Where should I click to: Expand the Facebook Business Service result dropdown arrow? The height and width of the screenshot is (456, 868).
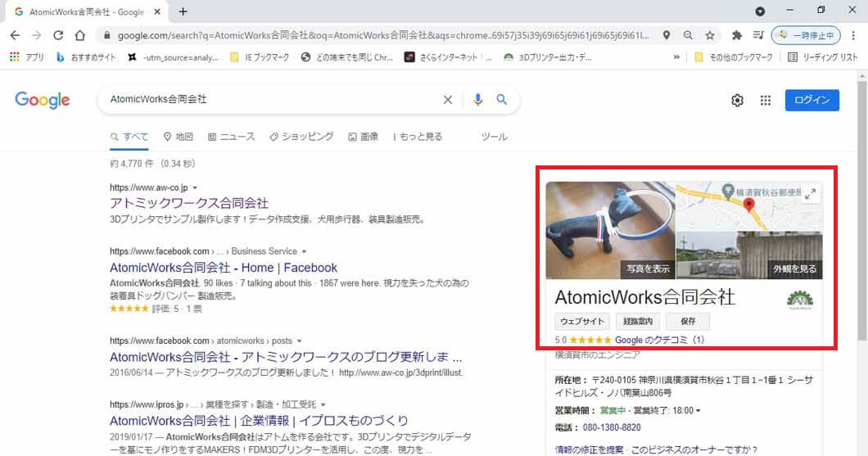pyautogui.click(x=304, y=252)
